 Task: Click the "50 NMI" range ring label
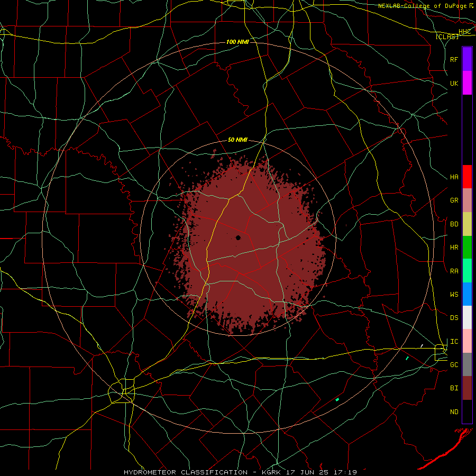[237, 140]
